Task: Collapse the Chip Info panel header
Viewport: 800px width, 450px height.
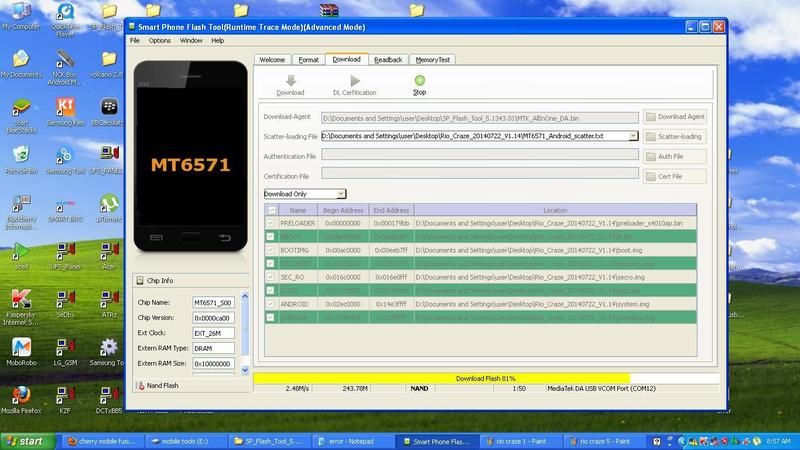Action: [x=190, y=281]
